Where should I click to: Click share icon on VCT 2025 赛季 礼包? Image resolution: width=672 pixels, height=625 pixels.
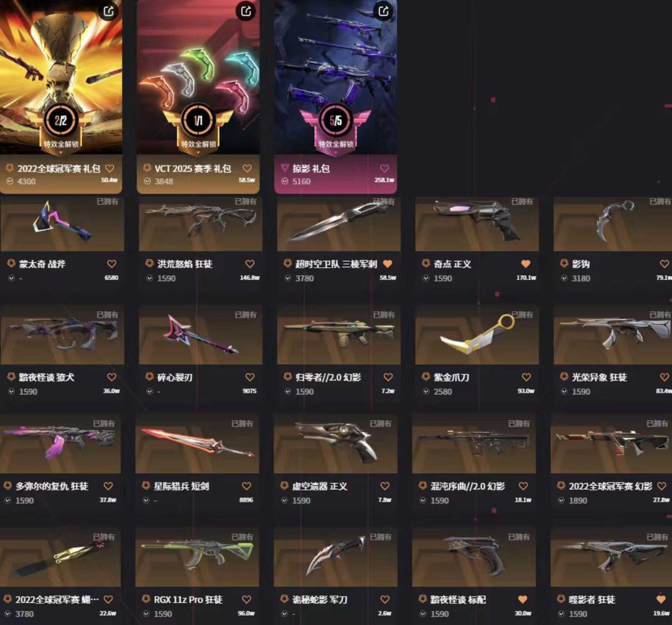(x=246, y=11)
